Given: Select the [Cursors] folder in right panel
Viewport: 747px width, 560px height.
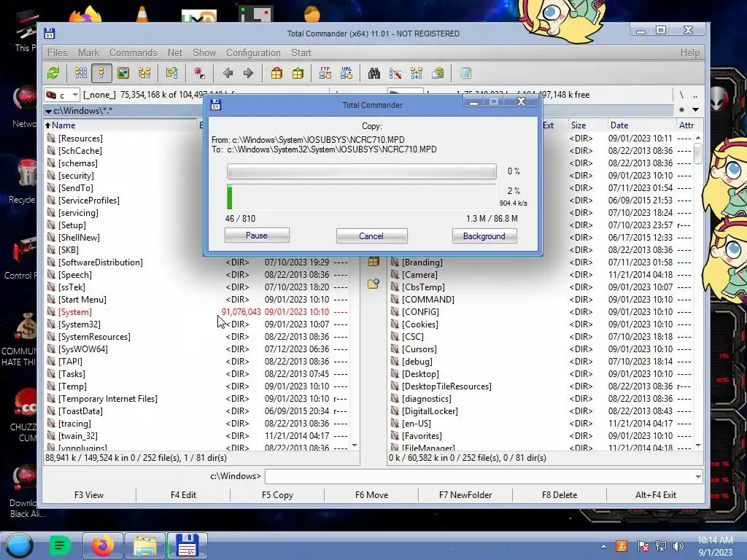Looking at the screenshot, I should (541, 349).
